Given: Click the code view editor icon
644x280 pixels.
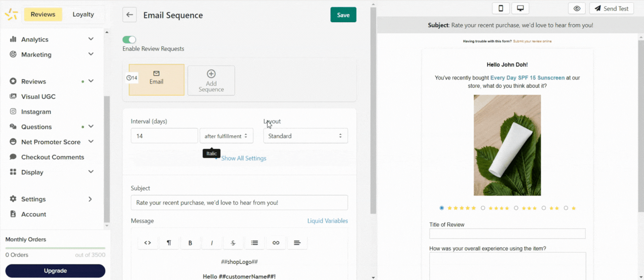Looking at the screenshot, I should pyautogui.click(x=147, y=243).
